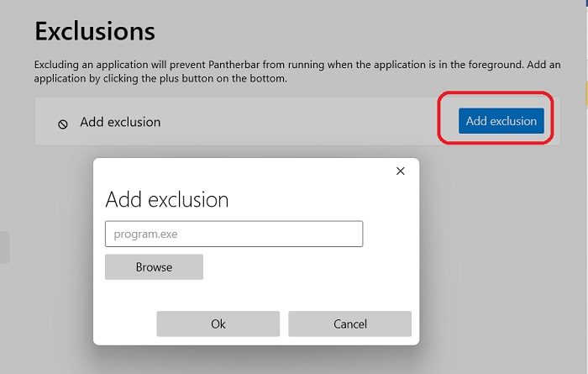The width and height of the screenshot is (588, 374).
Task: Click the gray tab at left window edge
Action: point(4,248)
